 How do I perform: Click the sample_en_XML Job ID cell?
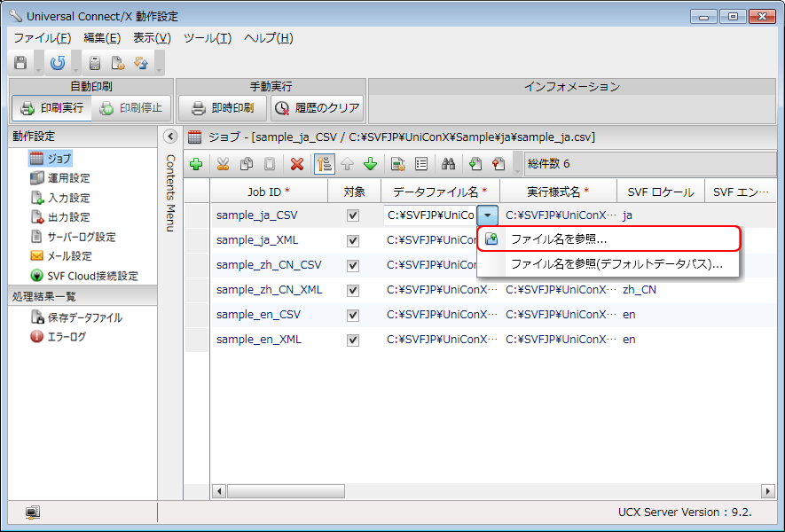tap(269, 340)
